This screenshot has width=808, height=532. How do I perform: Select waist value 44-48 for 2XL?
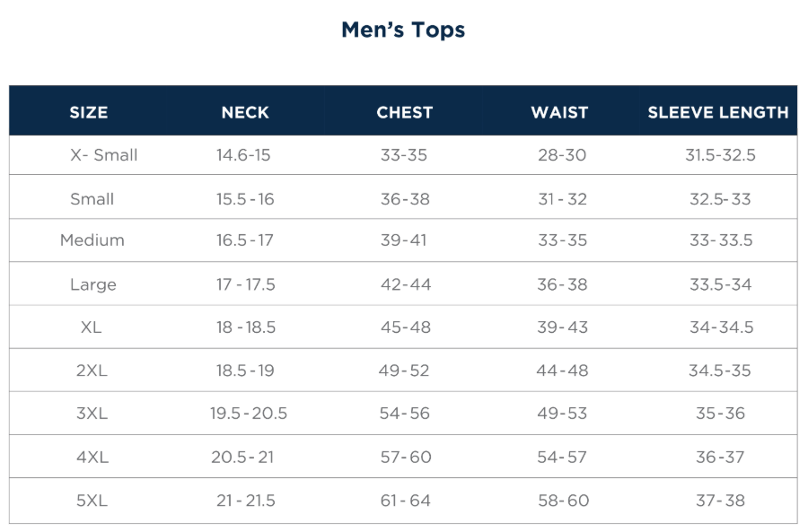(562, 371)
